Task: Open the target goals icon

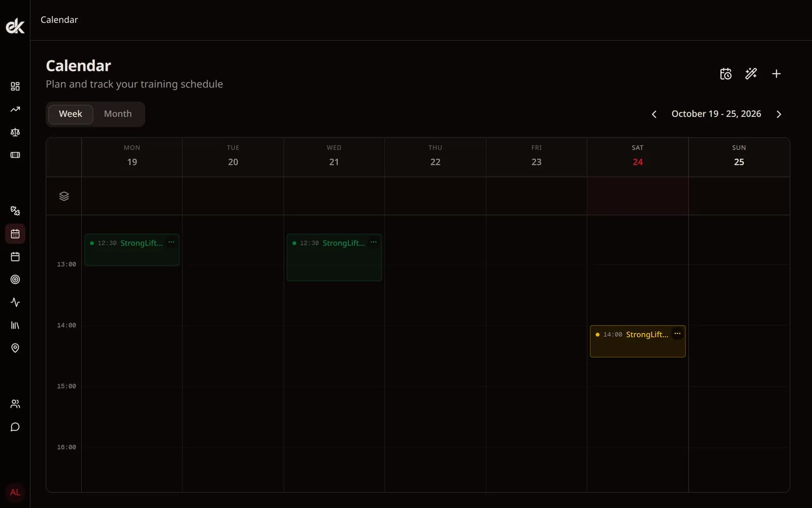Action: 15,279
